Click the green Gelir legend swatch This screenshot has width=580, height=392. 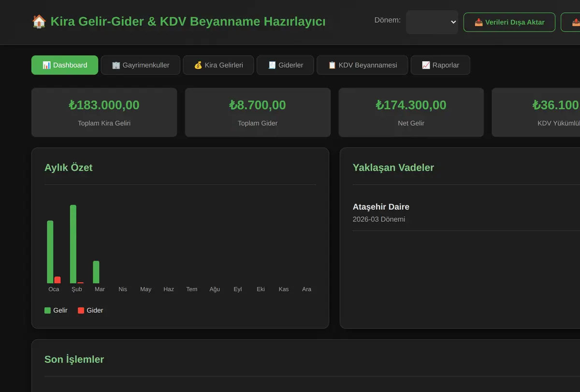click(47, 310)
